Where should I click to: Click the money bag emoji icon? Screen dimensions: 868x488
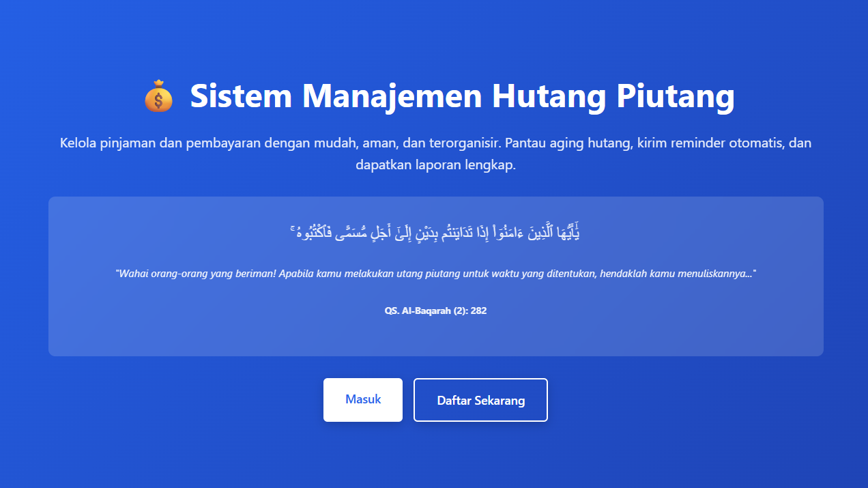158,96
